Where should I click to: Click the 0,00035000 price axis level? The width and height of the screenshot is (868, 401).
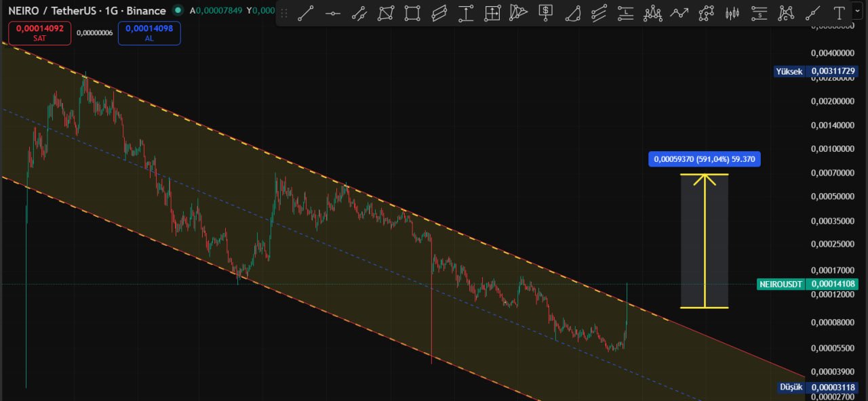click(x=833, y=221)
